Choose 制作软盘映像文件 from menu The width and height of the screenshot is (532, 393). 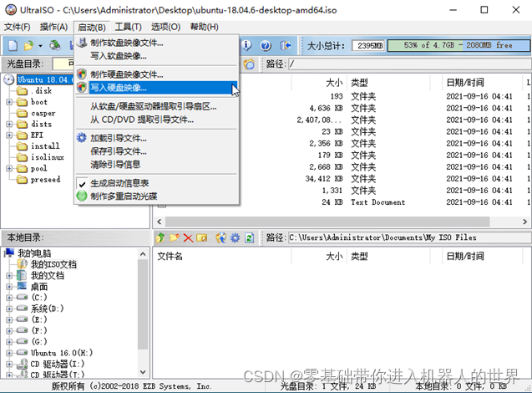[x=126, y=43]
